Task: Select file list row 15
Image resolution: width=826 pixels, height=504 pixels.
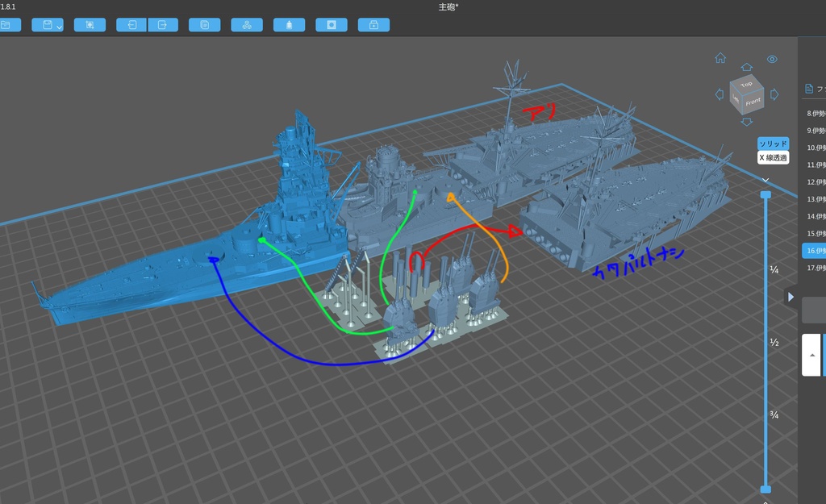Action: coord(814,233)
